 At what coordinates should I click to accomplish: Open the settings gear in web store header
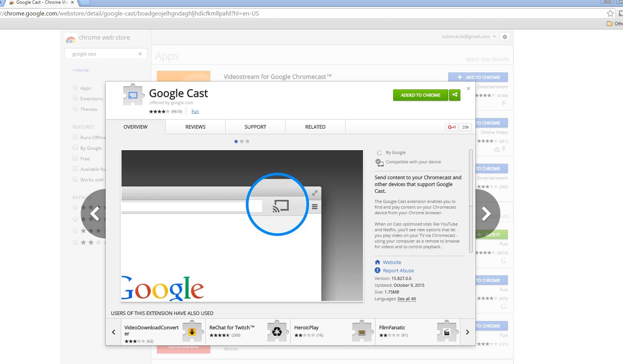[505, 37]
